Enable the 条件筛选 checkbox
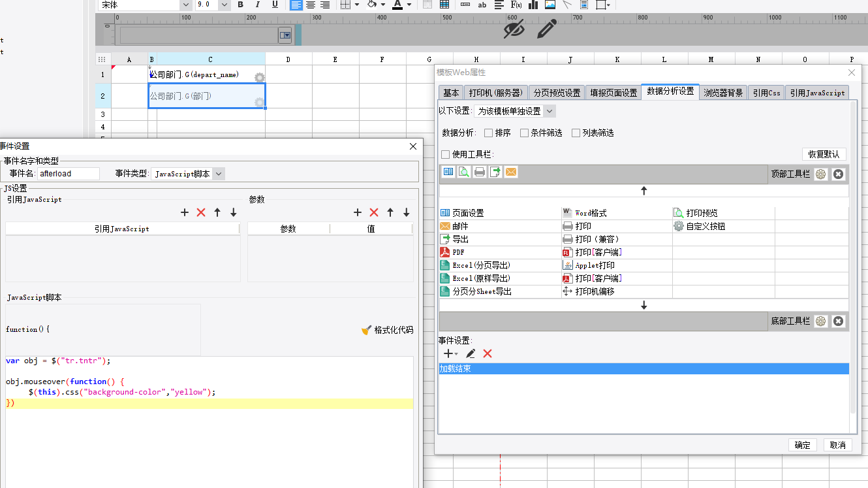Image resolution: width=868 pixels, height=488 pixels. (524, 133)
